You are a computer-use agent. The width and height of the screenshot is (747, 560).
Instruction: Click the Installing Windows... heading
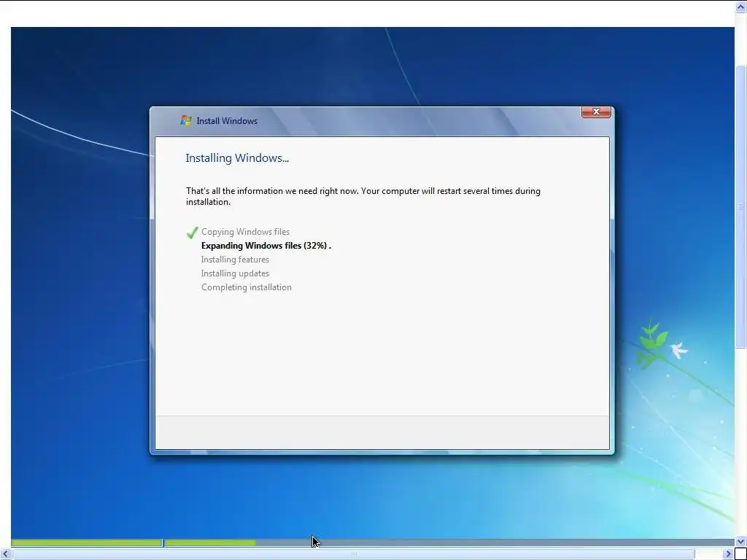pos(237,158)
